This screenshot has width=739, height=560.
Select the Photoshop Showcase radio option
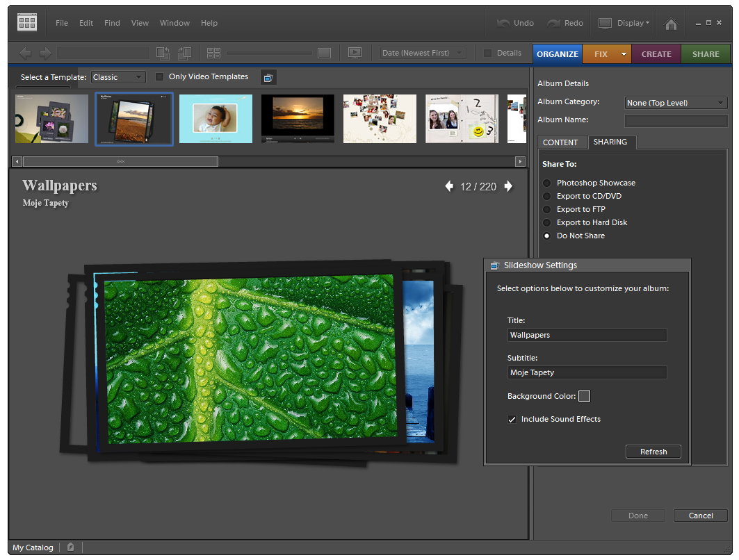coord(547,183)
